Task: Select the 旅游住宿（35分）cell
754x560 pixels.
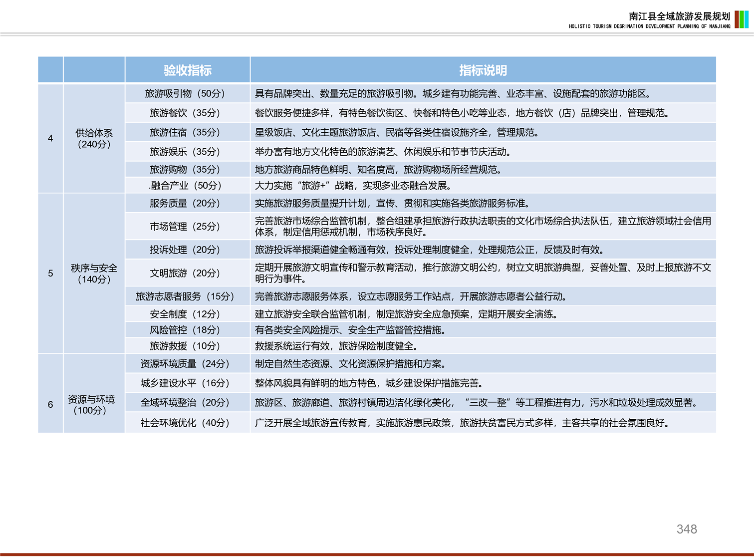Action: [x=187, y=132]
